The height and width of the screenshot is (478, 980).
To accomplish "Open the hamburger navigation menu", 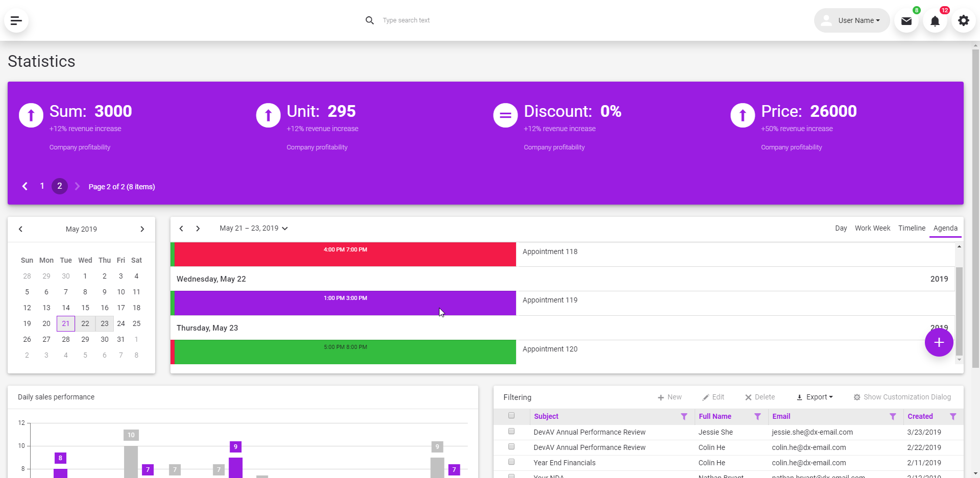I will click(x=16, y=20).
